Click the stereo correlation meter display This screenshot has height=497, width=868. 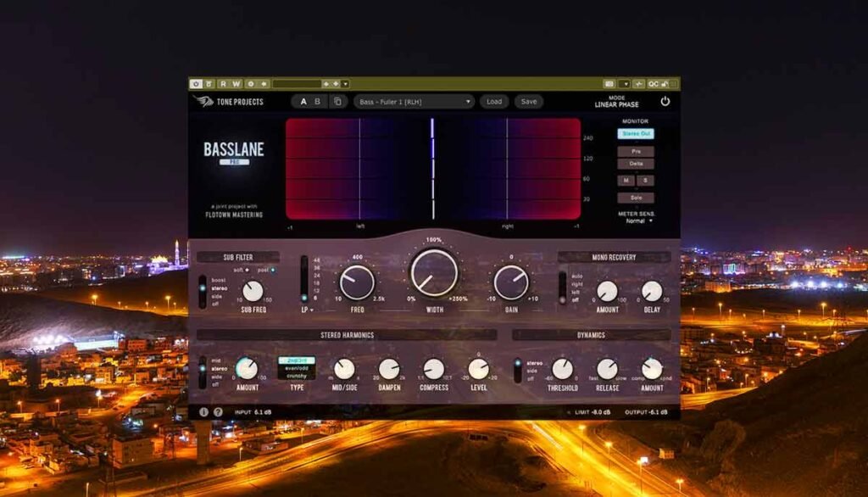[x=433, y=169]
